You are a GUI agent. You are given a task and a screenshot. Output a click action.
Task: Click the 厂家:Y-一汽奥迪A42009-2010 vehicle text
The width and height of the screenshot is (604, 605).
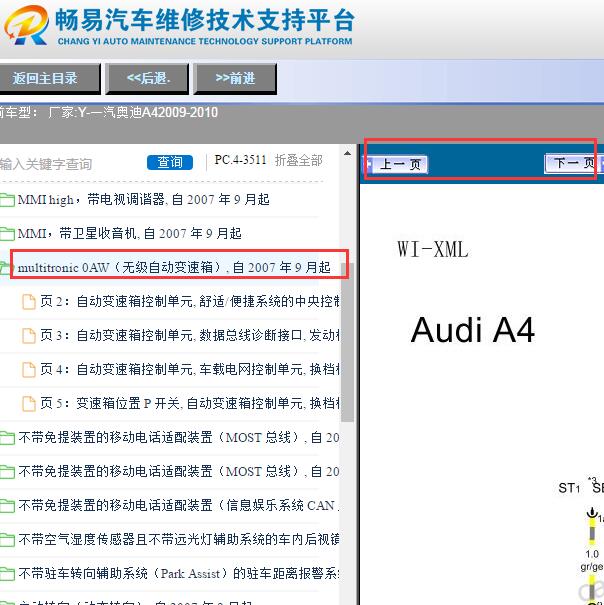133,112
